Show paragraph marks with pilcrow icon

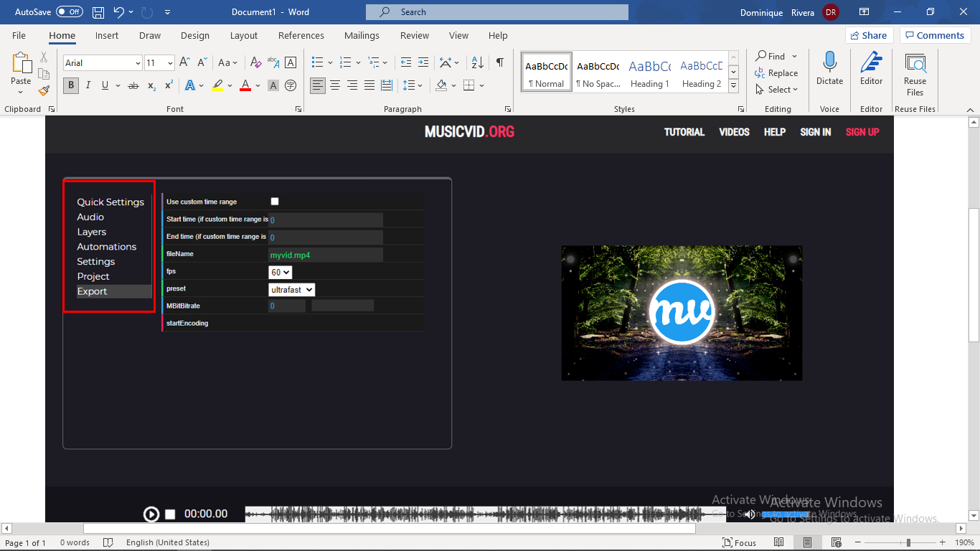[x=499, y=62]
